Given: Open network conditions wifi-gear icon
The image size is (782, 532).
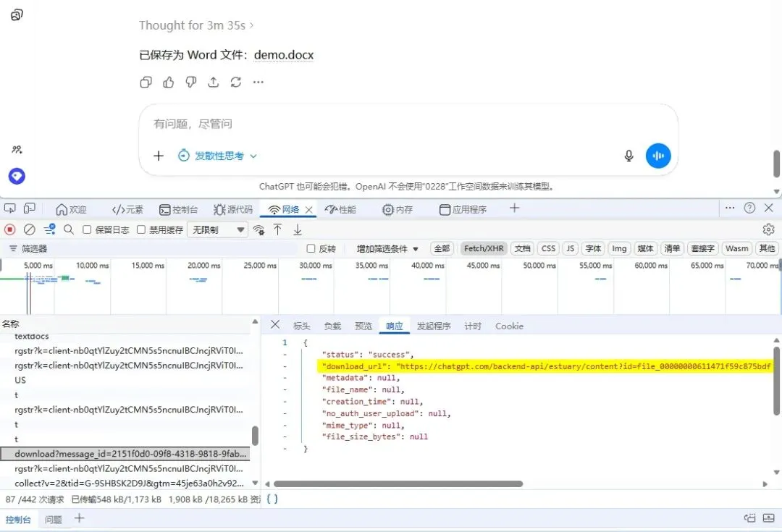Looking at the screenshot, I should pos(258,230).
